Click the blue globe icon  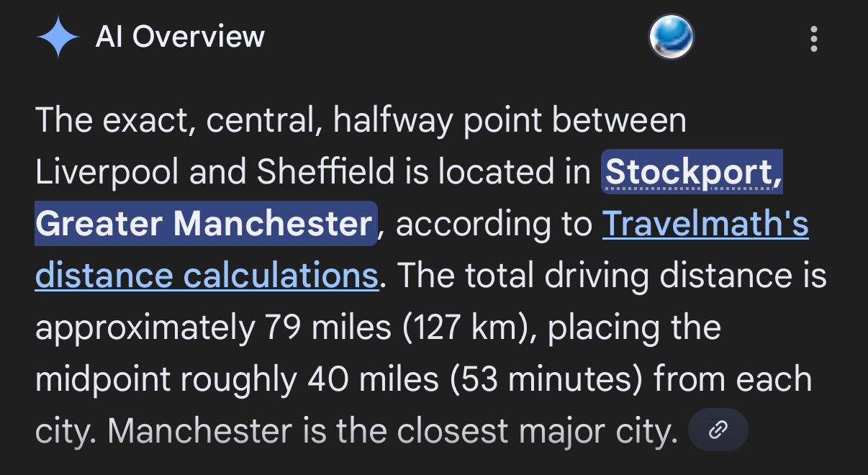[671, 37]
